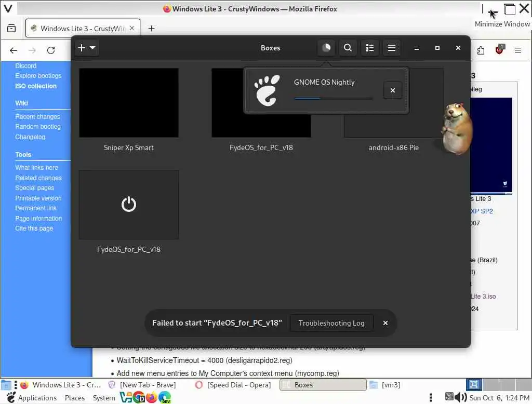Click the volume speaker icon in tray
532x404 pixels.
coord(460,397)
